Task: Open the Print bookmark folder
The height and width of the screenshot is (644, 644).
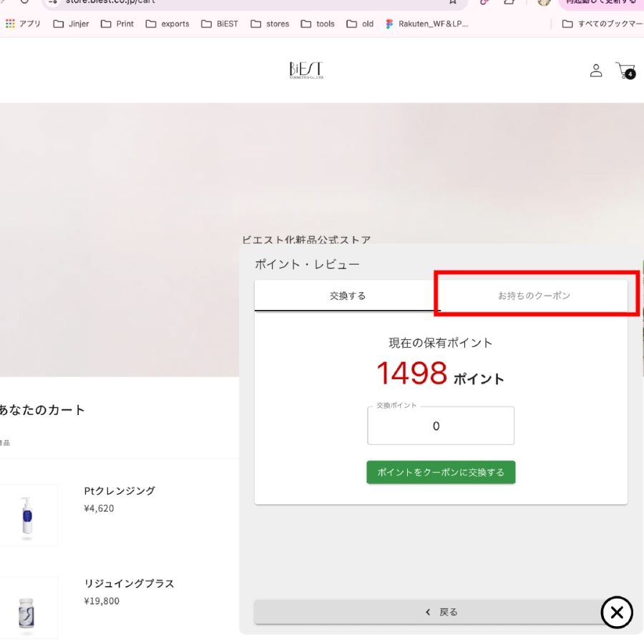Action: point(117,24)
